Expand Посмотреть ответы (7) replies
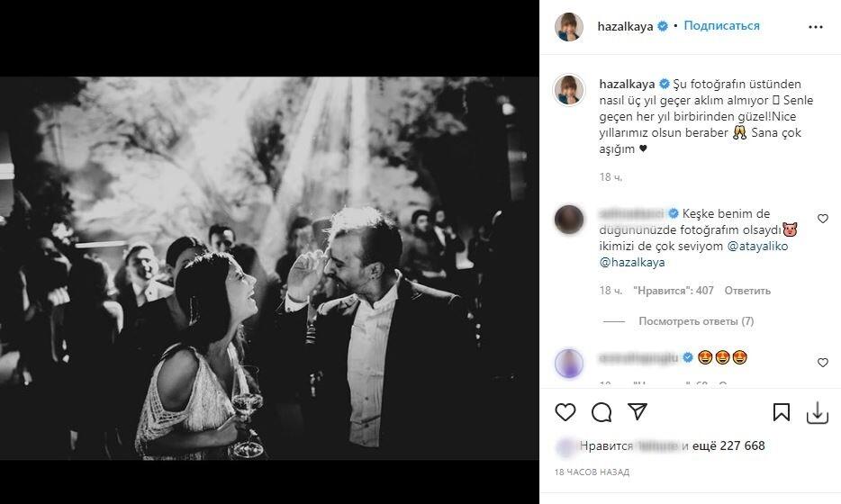The image size is (841, 504). [696, 321]
